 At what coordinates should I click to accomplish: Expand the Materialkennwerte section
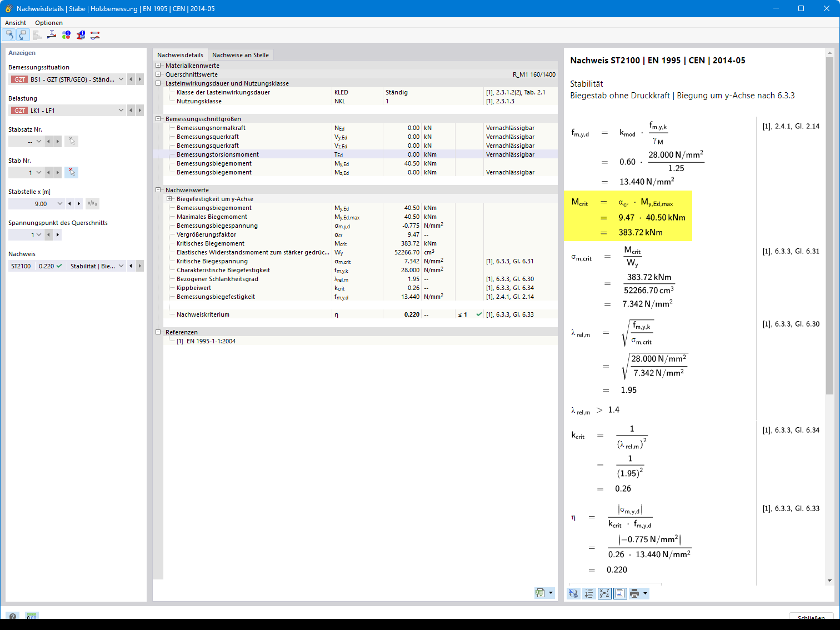coord(158,66)
